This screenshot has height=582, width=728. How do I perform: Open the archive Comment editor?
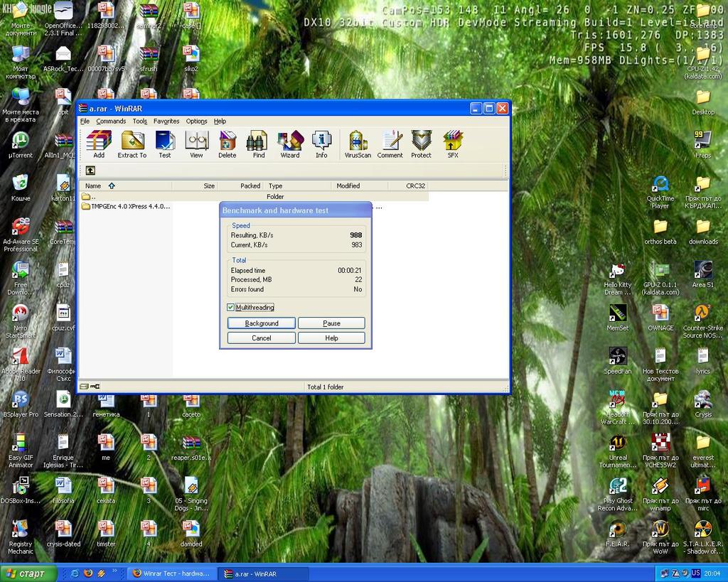[390, 142]
